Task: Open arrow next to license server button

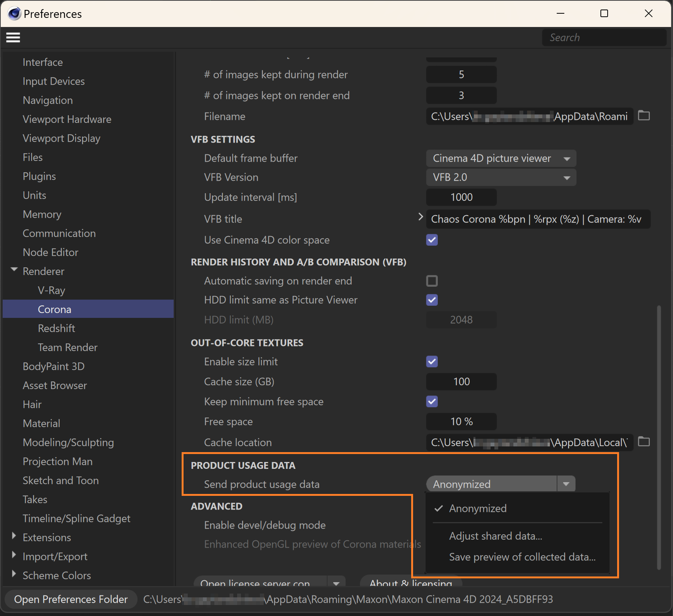Action: coord(336,583)
